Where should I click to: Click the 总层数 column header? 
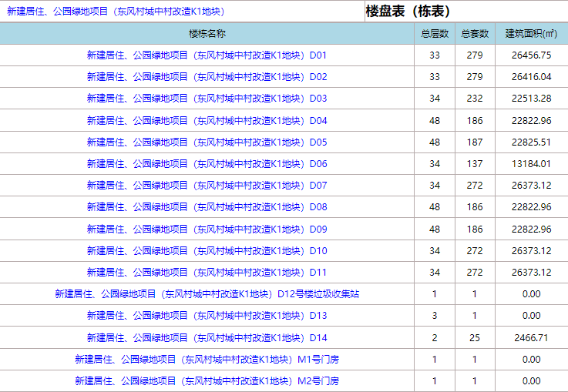pyautogui.click(x=435, y=34)
